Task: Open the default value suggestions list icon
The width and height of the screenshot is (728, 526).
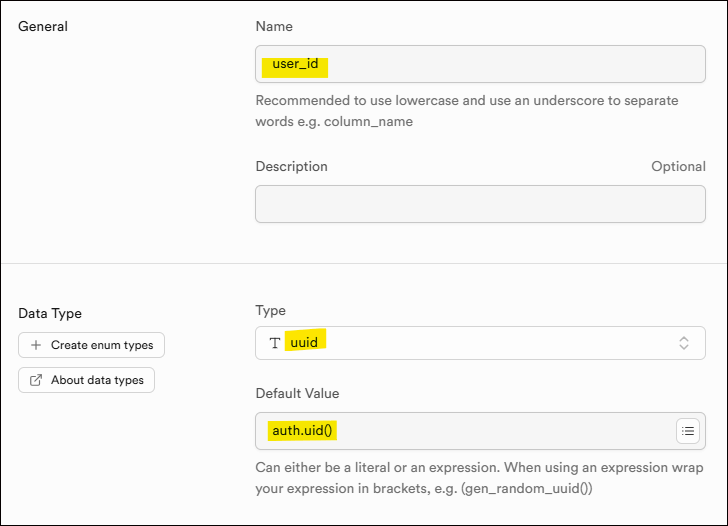Action: point(687,431)
